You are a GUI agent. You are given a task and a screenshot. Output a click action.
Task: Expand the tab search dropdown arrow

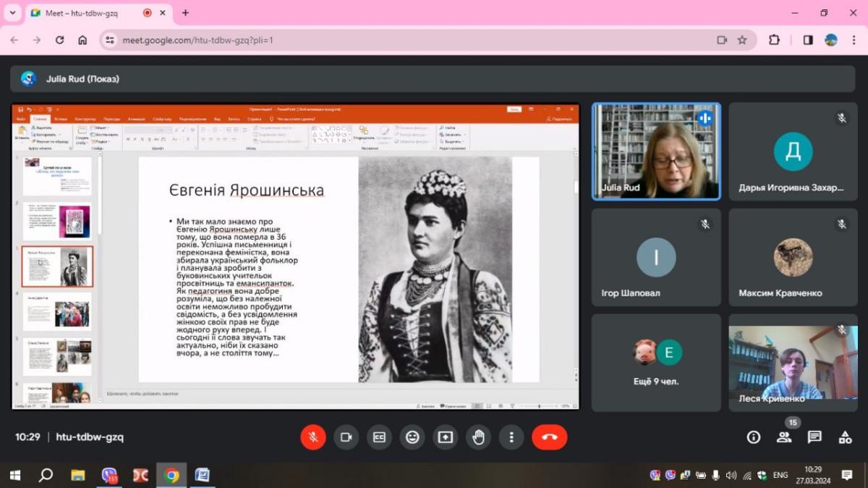[12, 13]
